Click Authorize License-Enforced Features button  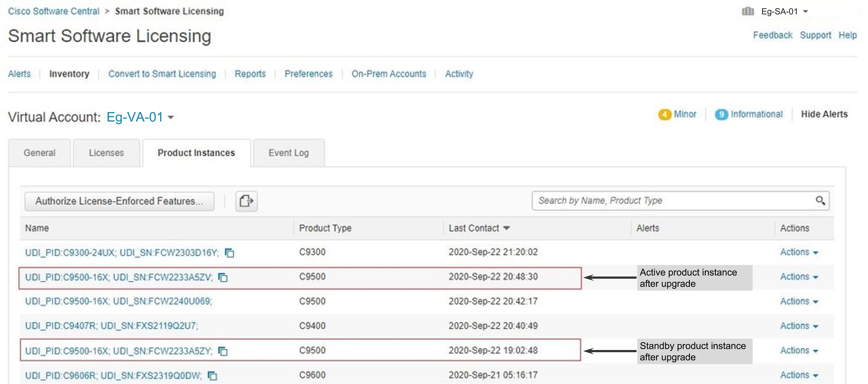coord(119,201)
